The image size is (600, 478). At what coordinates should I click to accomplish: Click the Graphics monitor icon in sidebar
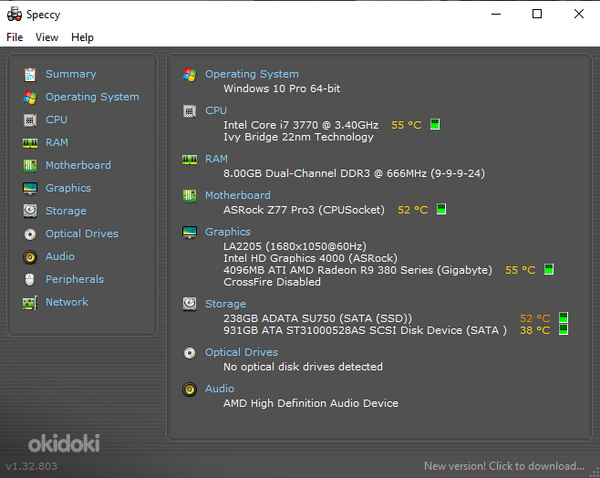pyautogui.click(x=30, y=188)
